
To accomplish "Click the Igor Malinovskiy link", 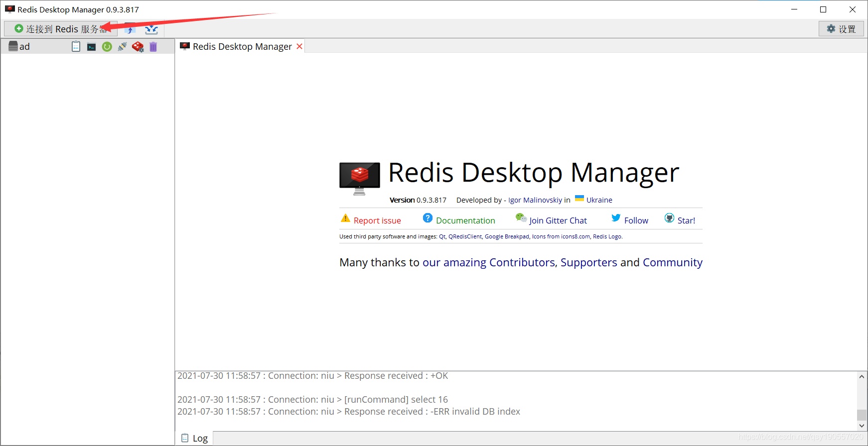I will (535, 200).
